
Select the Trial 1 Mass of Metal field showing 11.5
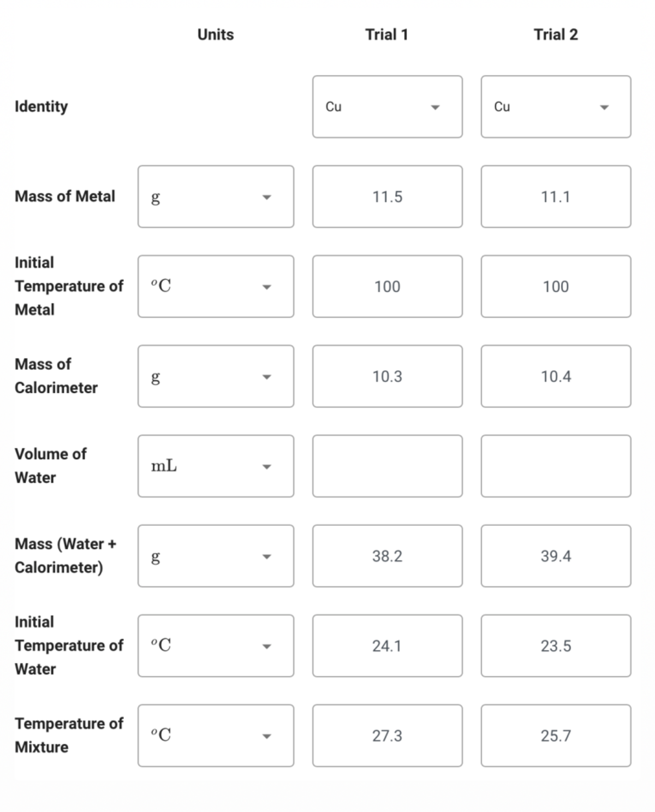386,197
